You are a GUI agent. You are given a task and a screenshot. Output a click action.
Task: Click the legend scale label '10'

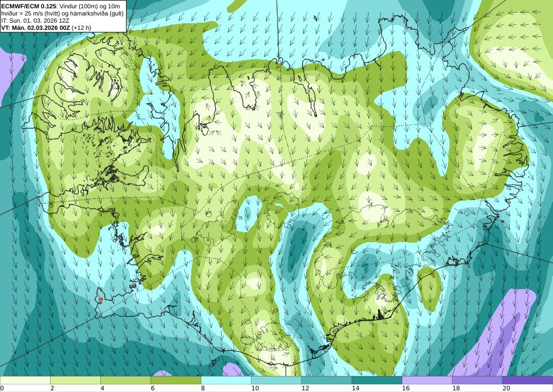(255, 389)
